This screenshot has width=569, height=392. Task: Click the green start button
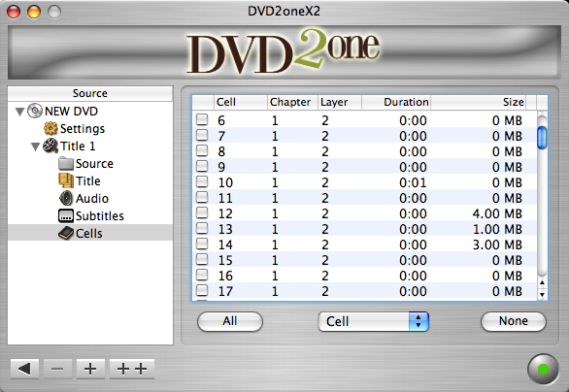pyautogui.click(x=543, y=369)
